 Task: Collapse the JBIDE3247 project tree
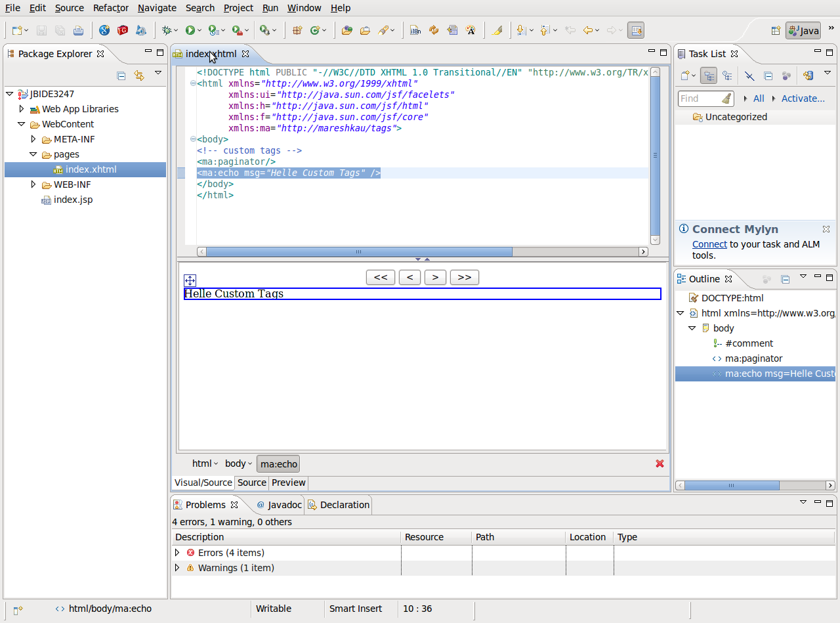[9, 94]
